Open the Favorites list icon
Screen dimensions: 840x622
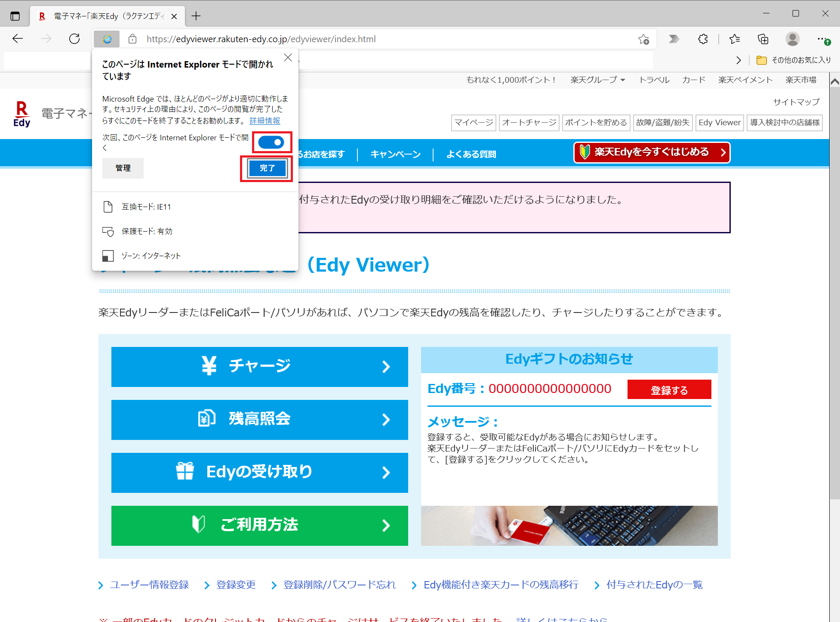click(x=735, y=39)
